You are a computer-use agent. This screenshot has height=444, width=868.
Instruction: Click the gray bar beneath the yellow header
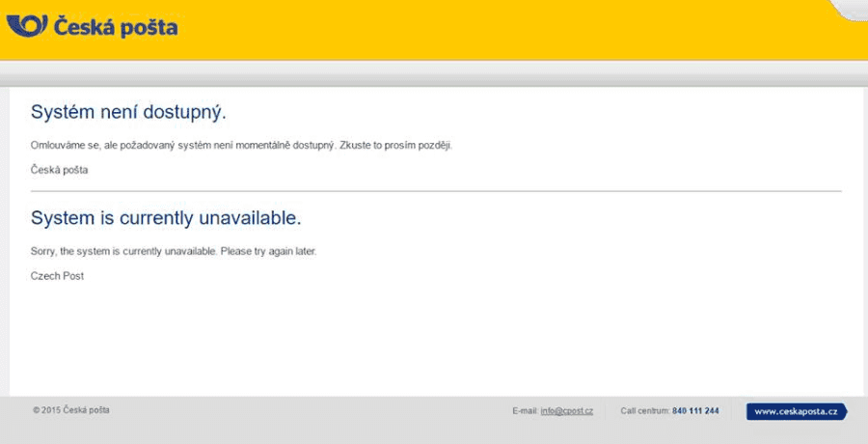(434, 73)
